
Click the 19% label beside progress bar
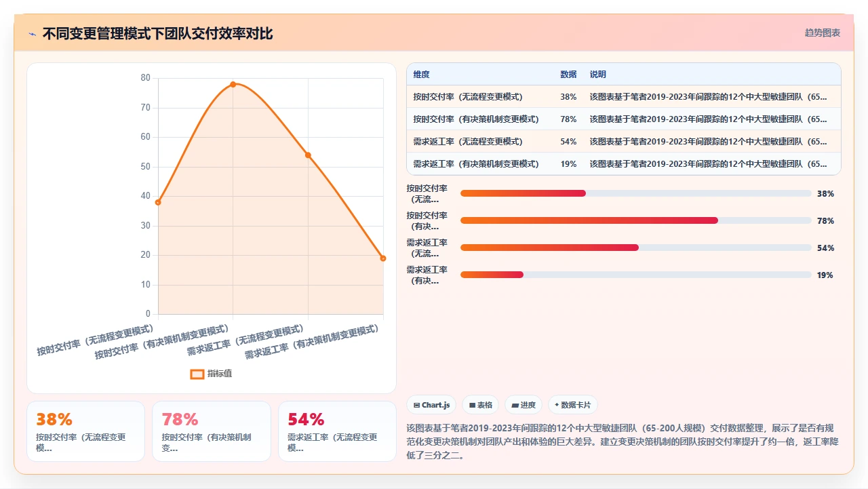coord(825,275)
